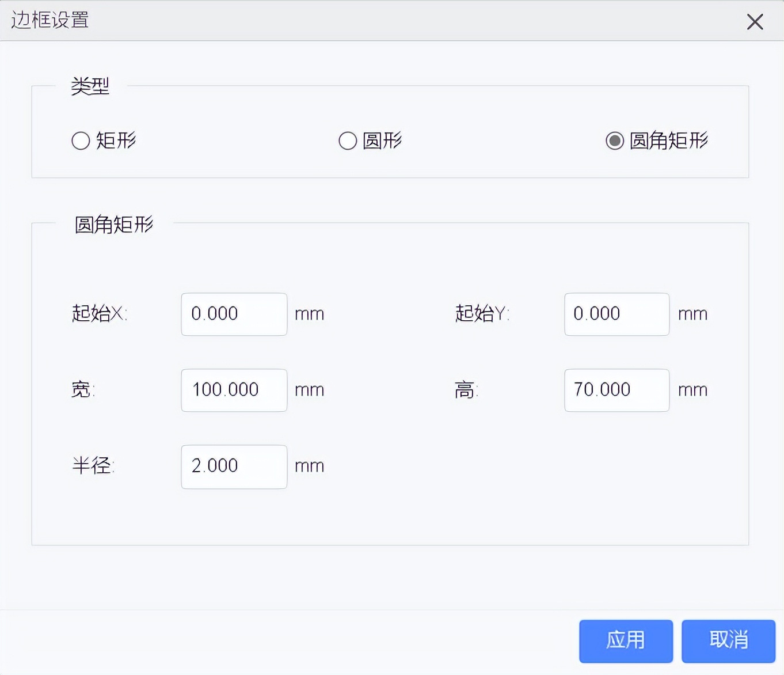The width and height of the screenshot is (784, 675).
Task: Select the 高 (height) value 70.000
Action: click(616, 390)
